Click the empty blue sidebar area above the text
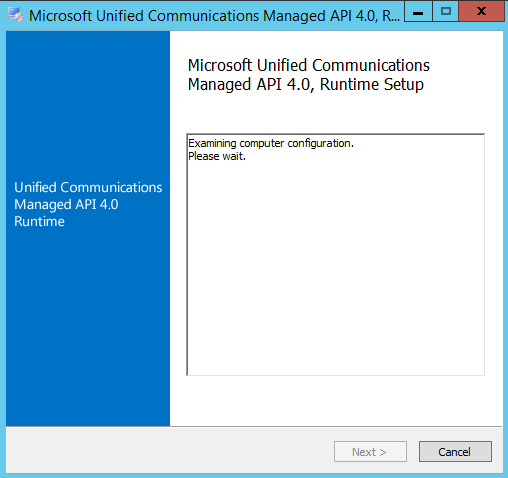This screenshot has height=478, width=508. pyautogui.click(x=88, y=103)
